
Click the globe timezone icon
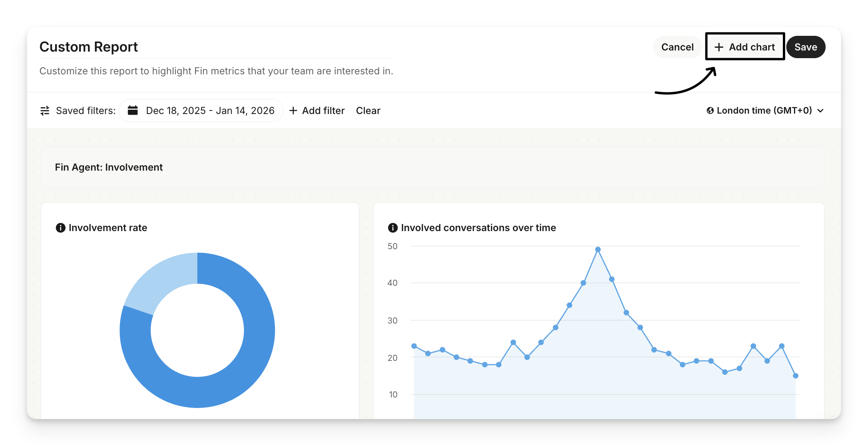[x=710, y=111]
